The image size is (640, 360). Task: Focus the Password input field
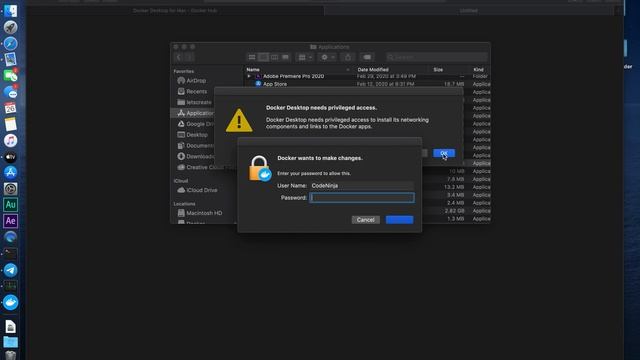(x=362, y=198)
